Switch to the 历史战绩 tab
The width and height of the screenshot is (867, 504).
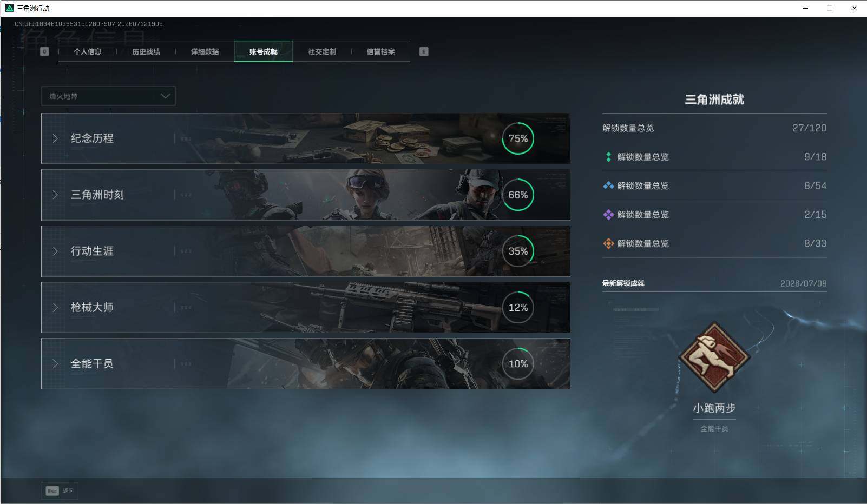click(146, 51)
